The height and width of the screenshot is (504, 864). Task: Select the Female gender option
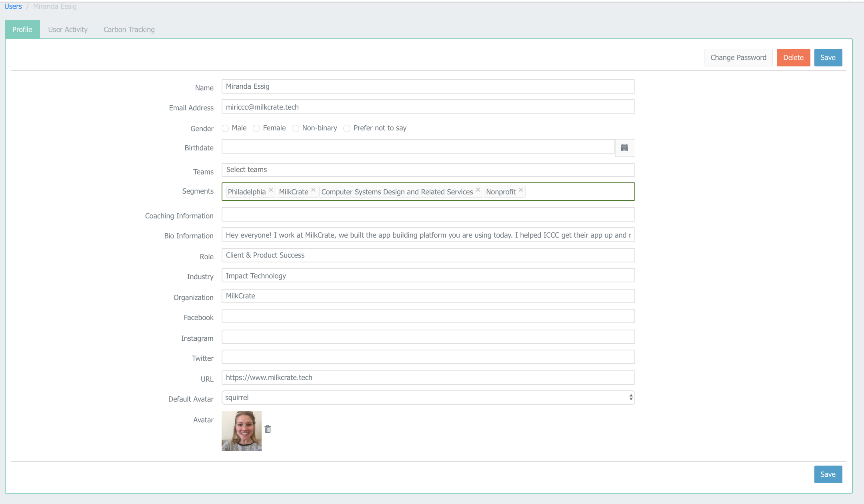point(256,128)
